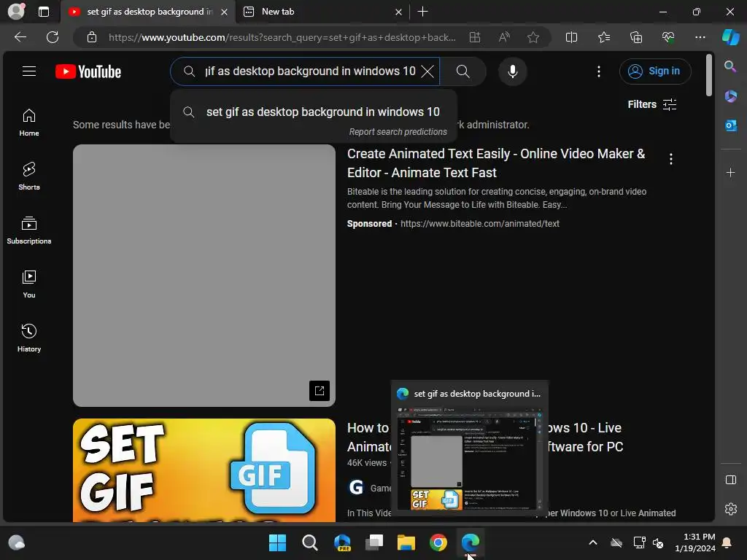Viewport: 747px width, 560px height.
Task: Launch Google Chrome from the taskbar
Action: pyautogui.click(x=438, y=542)
